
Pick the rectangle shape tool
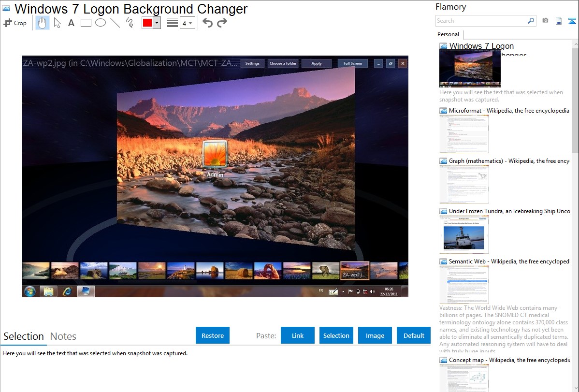pos(86,23)
